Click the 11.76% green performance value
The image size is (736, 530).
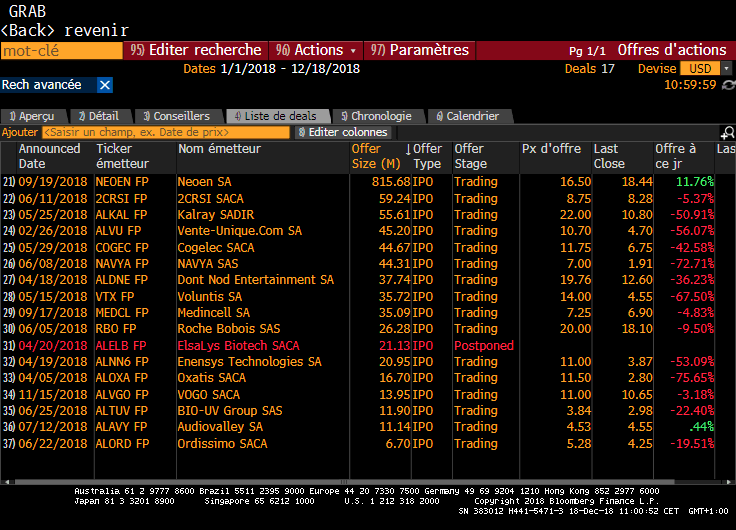695,182
